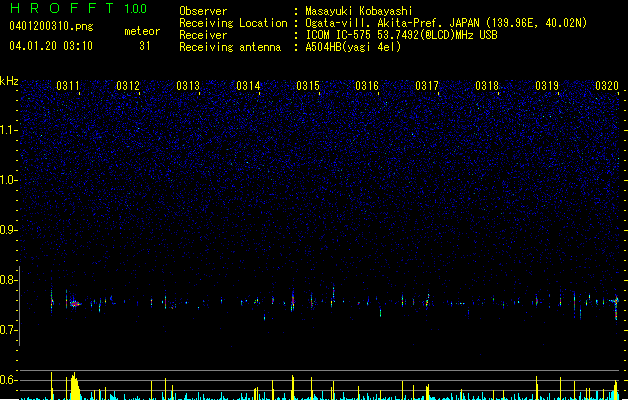Screen dimensions: 629x400
Task: Click the kHz axis unit label
Action: tap(9, 81)
